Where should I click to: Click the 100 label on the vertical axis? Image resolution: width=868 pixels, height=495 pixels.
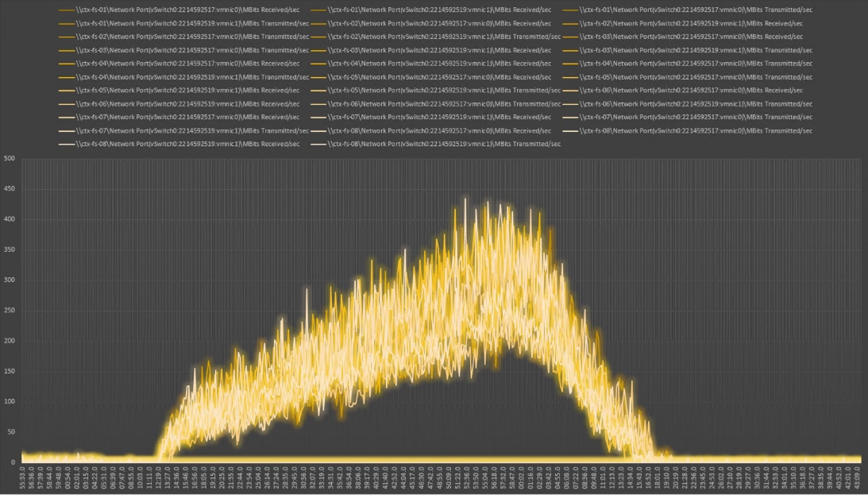click(x=10, y=401)
